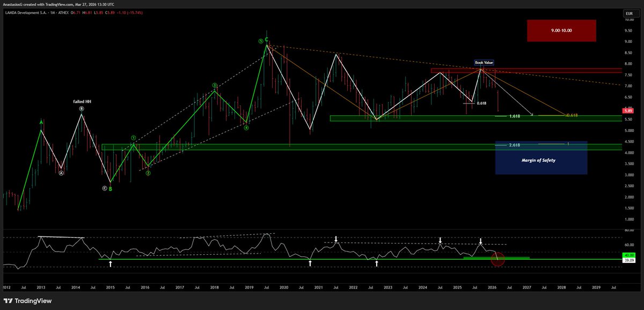Click the circled 1 wave marker
Viewport: 644px width, 310px height.
pos(133,138)
